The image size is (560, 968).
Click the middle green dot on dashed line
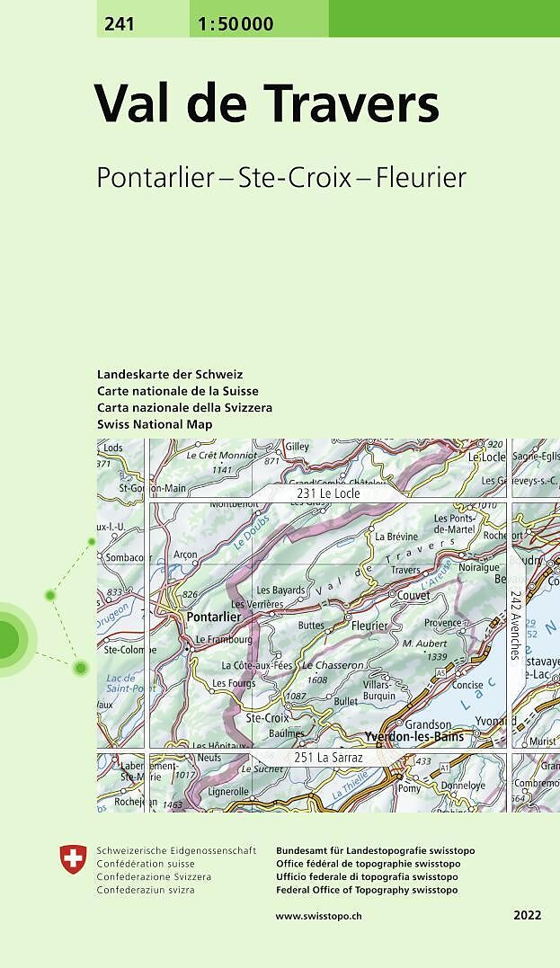[50, 595]
